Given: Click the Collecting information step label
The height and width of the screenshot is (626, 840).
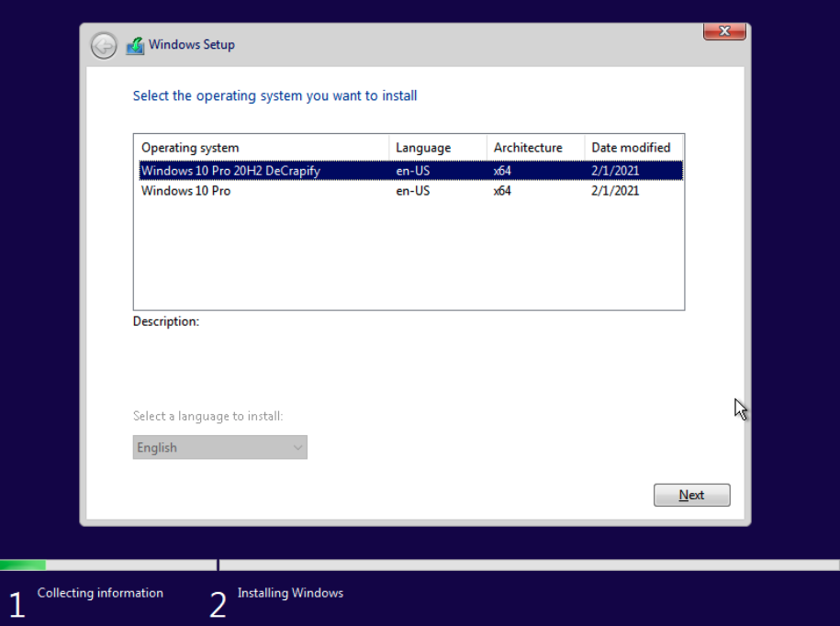Looking at the screenshot, I should pyautogui.click(x=100, y=593).
